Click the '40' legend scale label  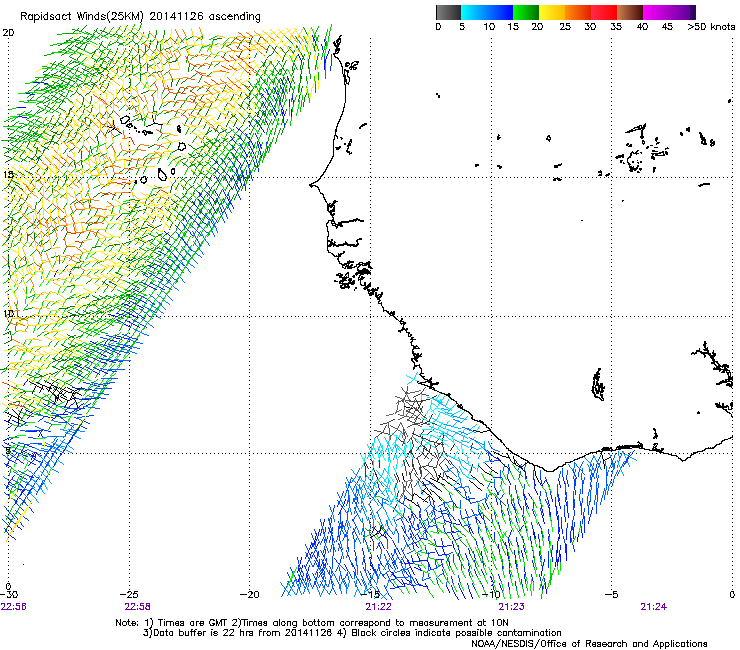[642, 27]
